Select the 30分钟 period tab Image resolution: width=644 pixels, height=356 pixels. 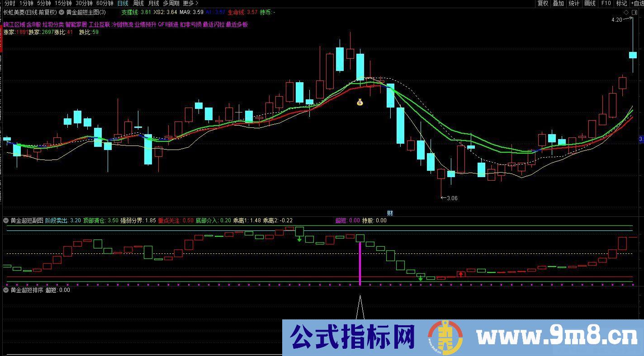click(x=84, y=3)
